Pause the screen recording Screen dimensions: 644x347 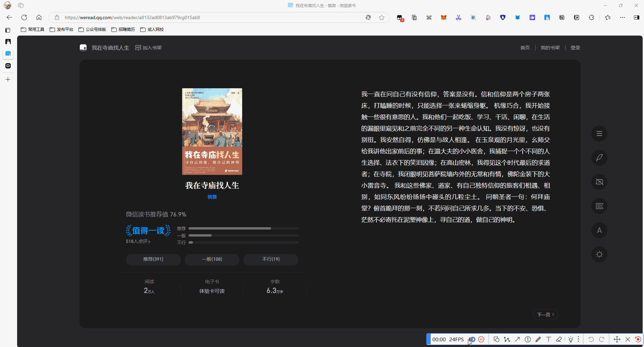coord(481,339)
